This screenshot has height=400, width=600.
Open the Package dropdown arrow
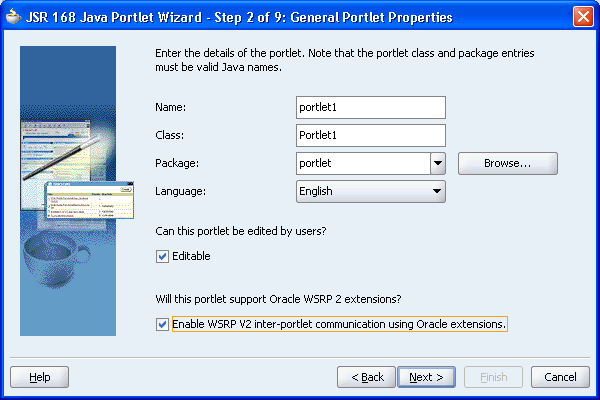coord(438,163)
